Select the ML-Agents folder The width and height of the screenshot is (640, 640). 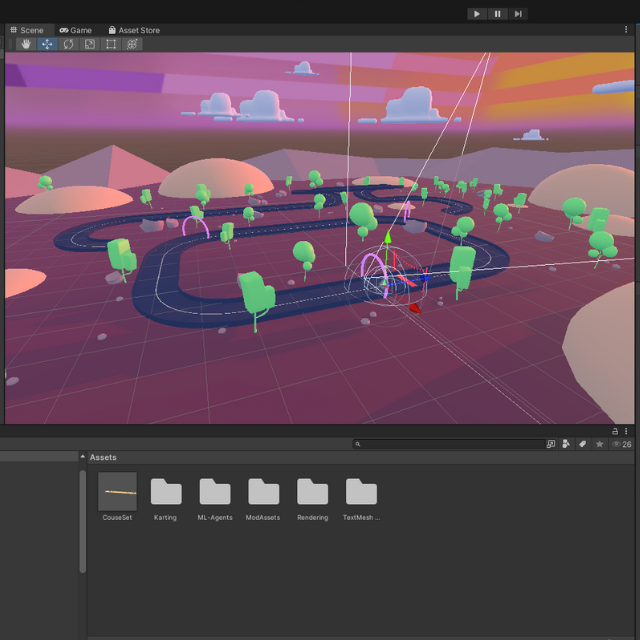[215, 491]
